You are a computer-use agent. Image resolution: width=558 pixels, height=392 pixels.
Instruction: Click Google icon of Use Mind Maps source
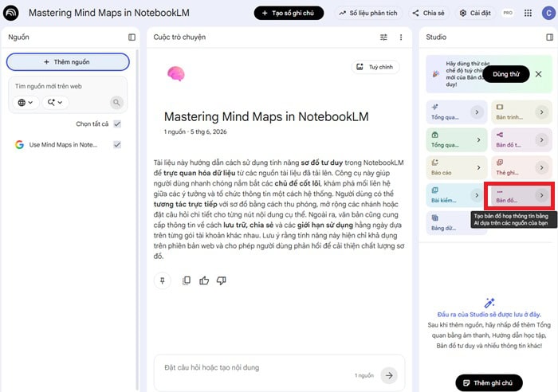tap(19, 144)
